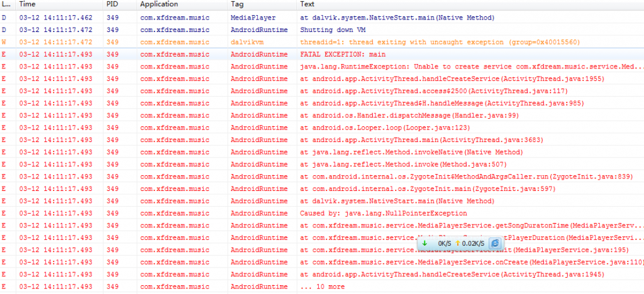Sort by the PID column header
644x294 pixels.
[x=113, y=4]
